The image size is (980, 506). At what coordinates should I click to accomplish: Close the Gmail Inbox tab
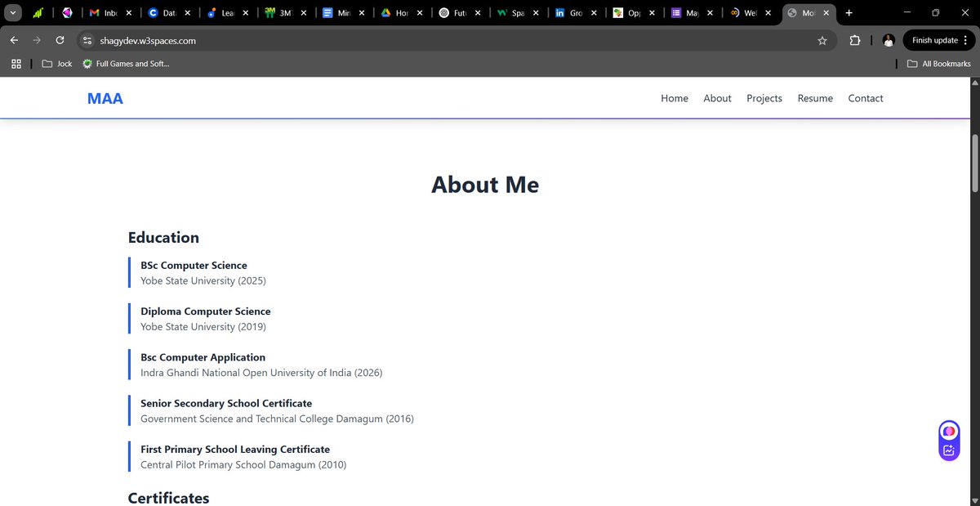[x=129, y=13]
